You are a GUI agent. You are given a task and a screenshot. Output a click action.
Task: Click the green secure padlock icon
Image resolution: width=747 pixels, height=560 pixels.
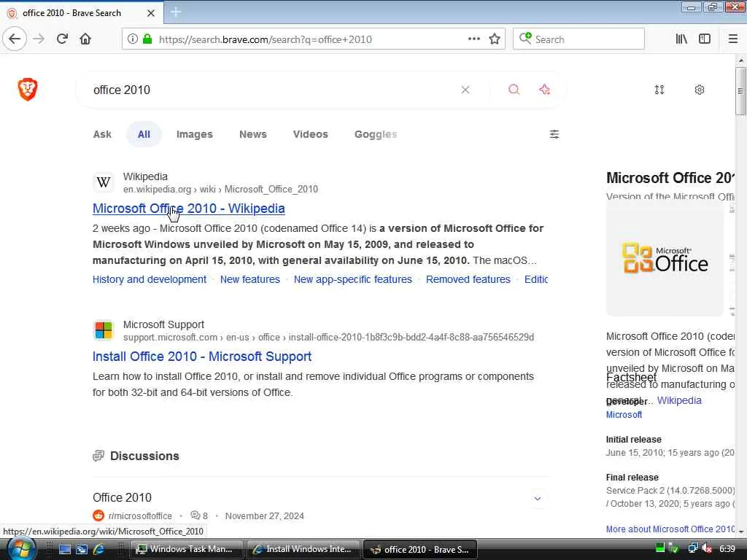click(x=147, y=39)
